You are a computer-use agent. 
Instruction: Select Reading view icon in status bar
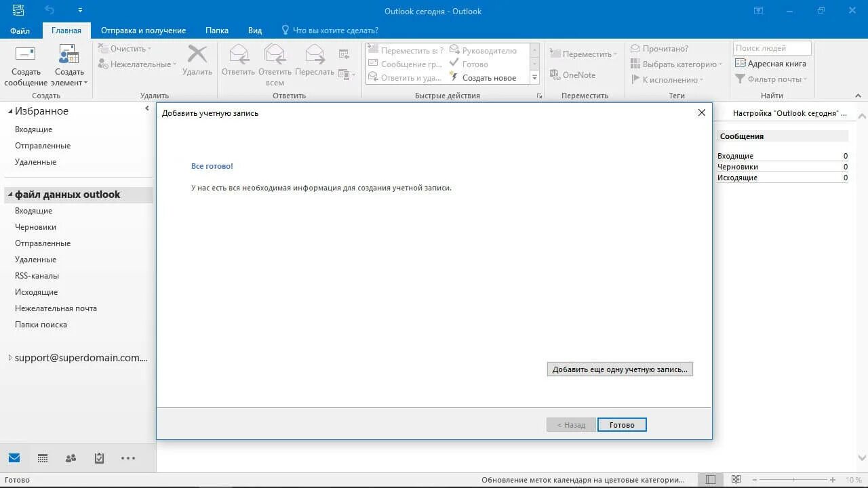(x=736, y=480)
